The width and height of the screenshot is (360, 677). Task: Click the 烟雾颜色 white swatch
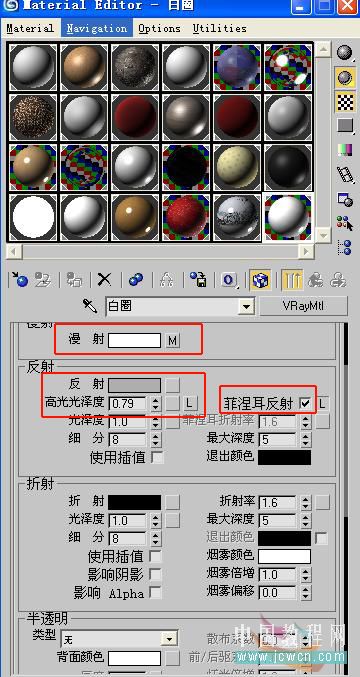pos(284,556)
